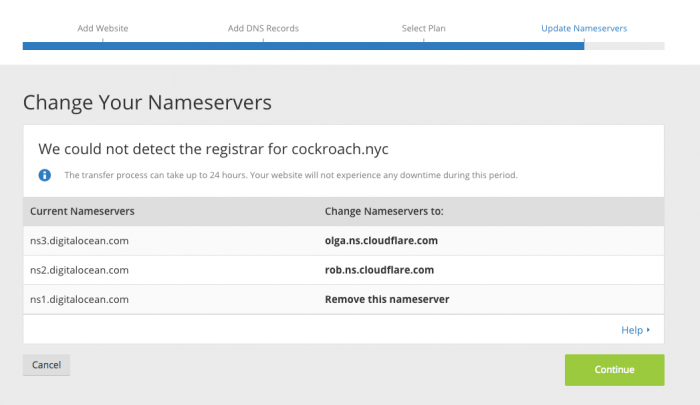Select rob.ns.cloudflare.com nameserver
Image resolution: width=700 pixels, height=405 pixels.
tap(379, 270)
